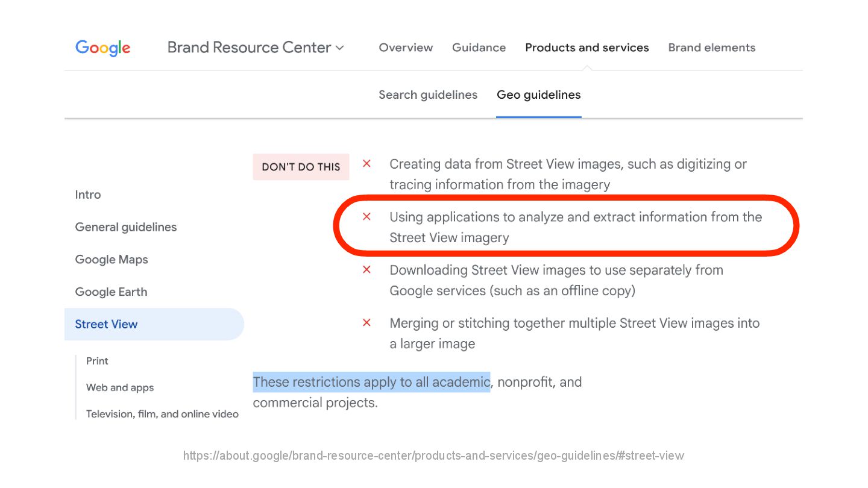Select the Geo guidelines subtab
This screenshot has width=868, height=488.
point(538,95)
